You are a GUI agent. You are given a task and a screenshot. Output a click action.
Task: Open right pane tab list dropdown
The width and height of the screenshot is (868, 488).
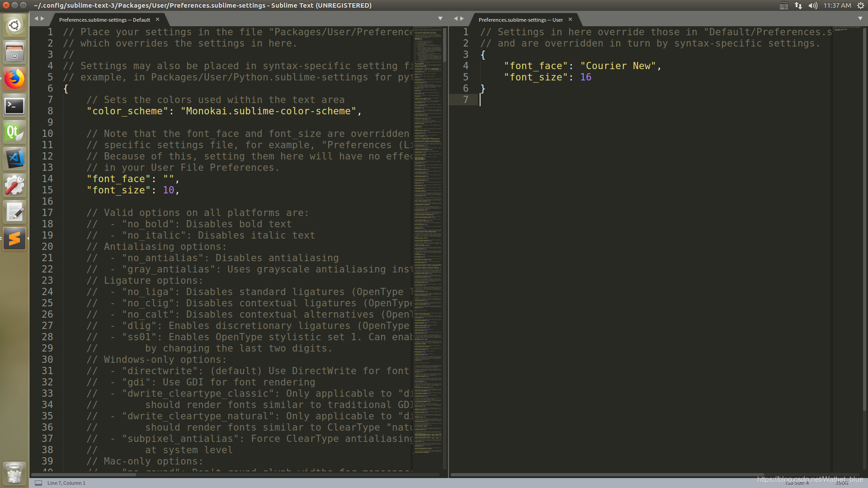point(860,19)
